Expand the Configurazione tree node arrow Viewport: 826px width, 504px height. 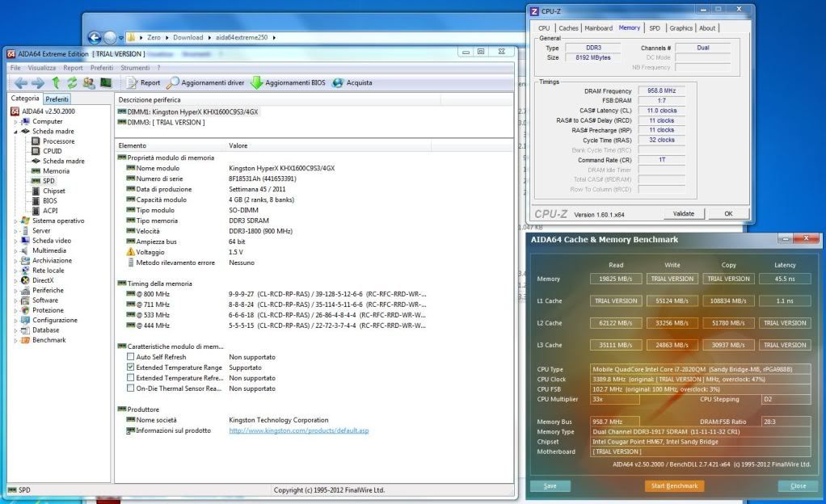(x=15, y=320)
